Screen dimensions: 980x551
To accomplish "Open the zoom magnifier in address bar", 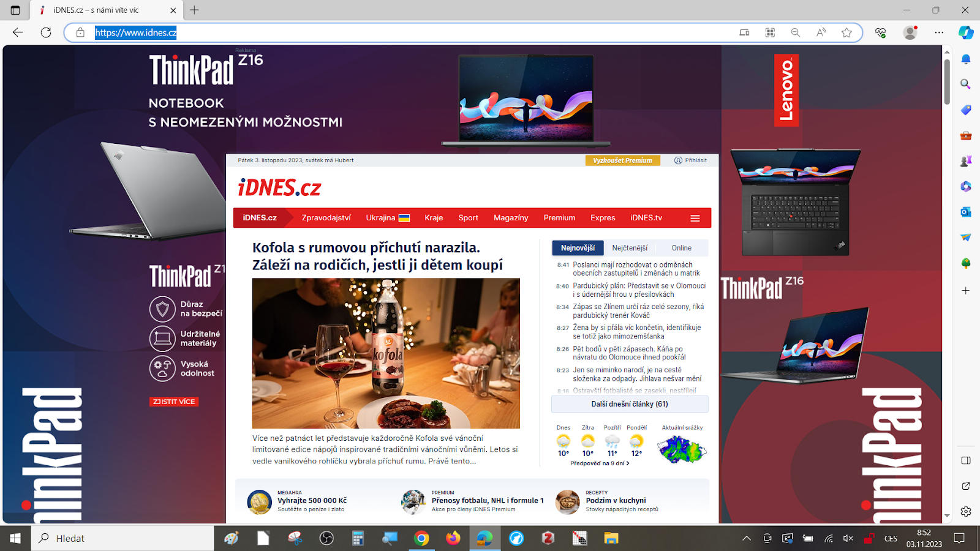I will pyautogui.click(x=795, y=32).
